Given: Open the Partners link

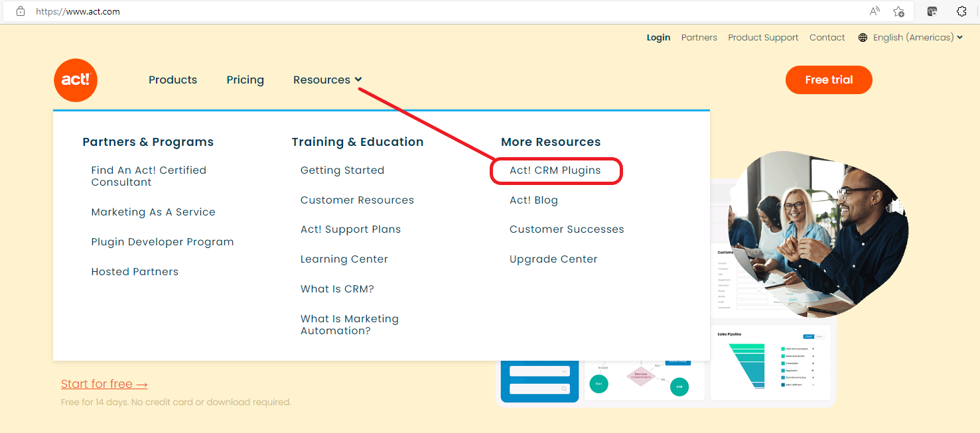Looking at the screenshot, I should (x=699, y=38).
